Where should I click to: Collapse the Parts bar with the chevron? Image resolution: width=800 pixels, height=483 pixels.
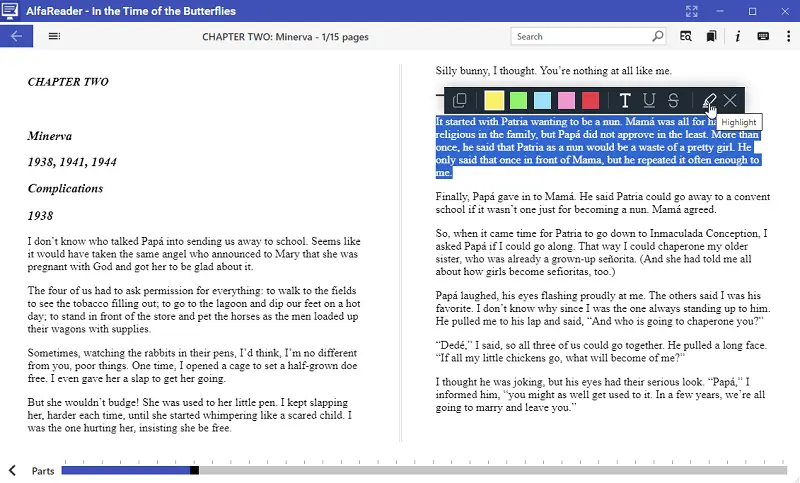click(13, 470)
